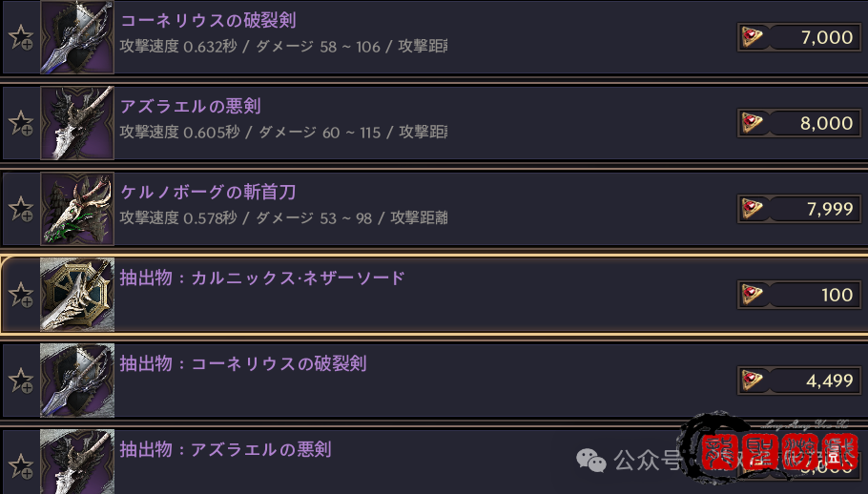This screenshot has width=868, height=494.
Task: Open the ケルノボーグの斬首刀 item name
Action: pyautogui.click(x=208, y=193)
